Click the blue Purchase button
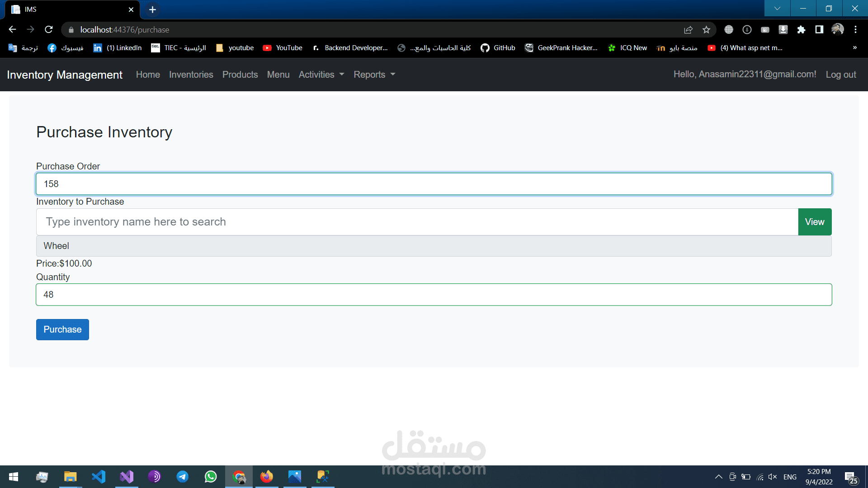868x488 pixels. pos(62,329)
